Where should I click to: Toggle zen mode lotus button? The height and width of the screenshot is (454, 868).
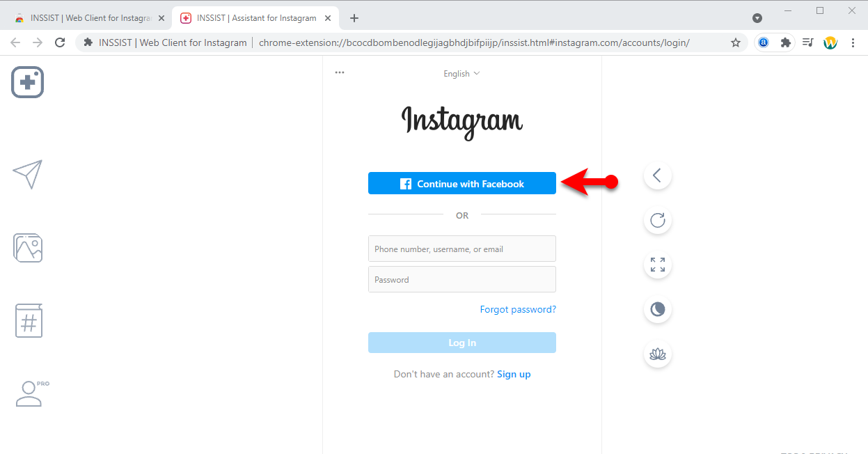658,354
